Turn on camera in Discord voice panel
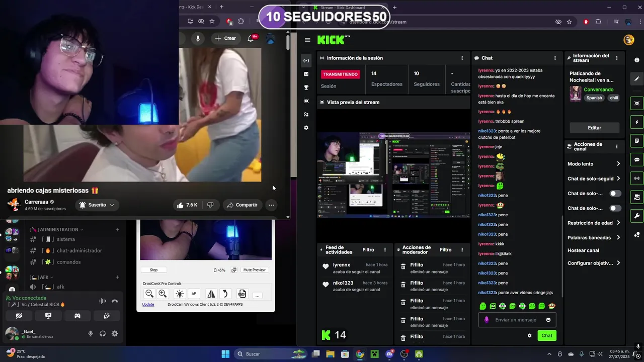644x362 pixels. pos(19,316)
